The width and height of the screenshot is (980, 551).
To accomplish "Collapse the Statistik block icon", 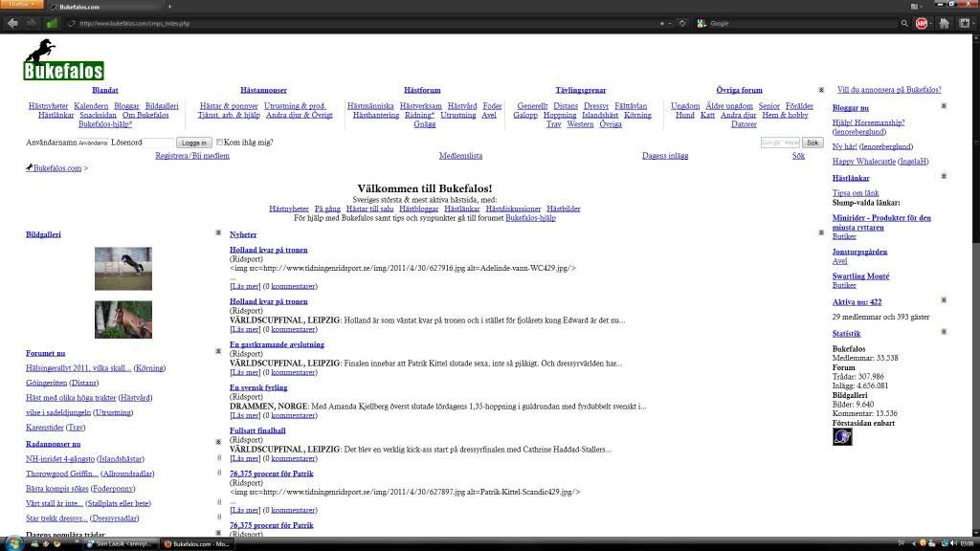I will [944, 332].
